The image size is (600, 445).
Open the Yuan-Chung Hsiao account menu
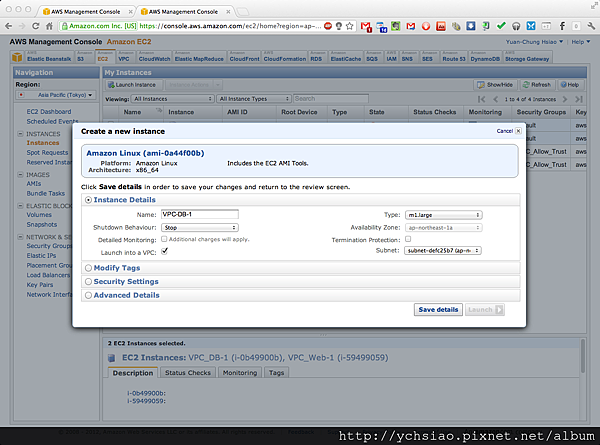(534, 42)
